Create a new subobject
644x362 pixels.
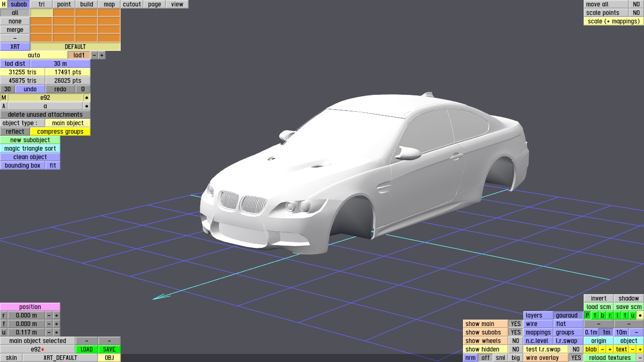pos(30,140)
